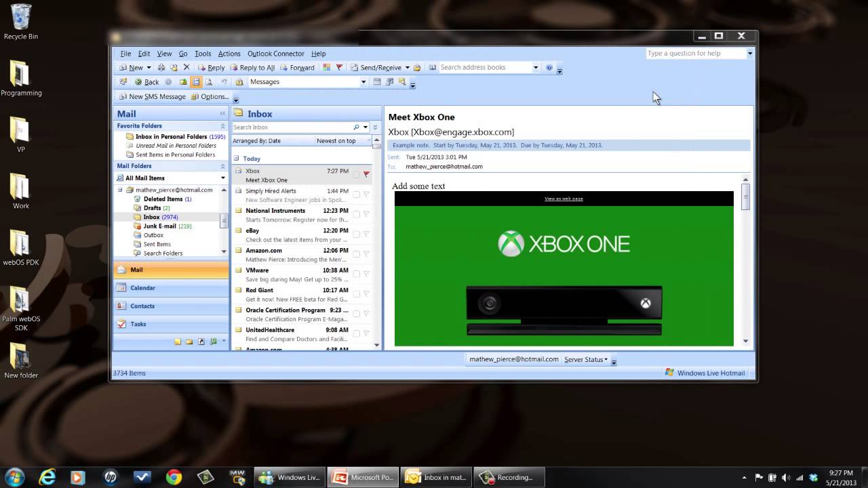Collapse the mathew_pierce@hotmail.com folder tree
This screenshot has height=488, width=868.
120,190
